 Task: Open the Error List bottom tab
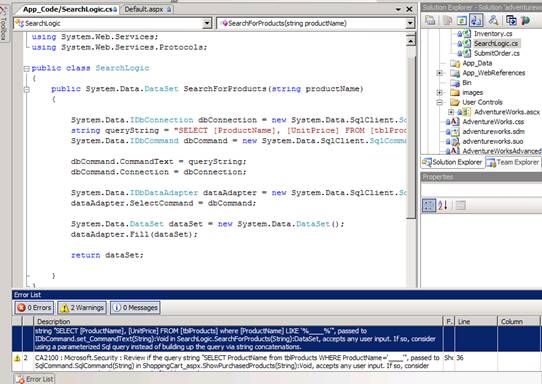coord(35,379)
